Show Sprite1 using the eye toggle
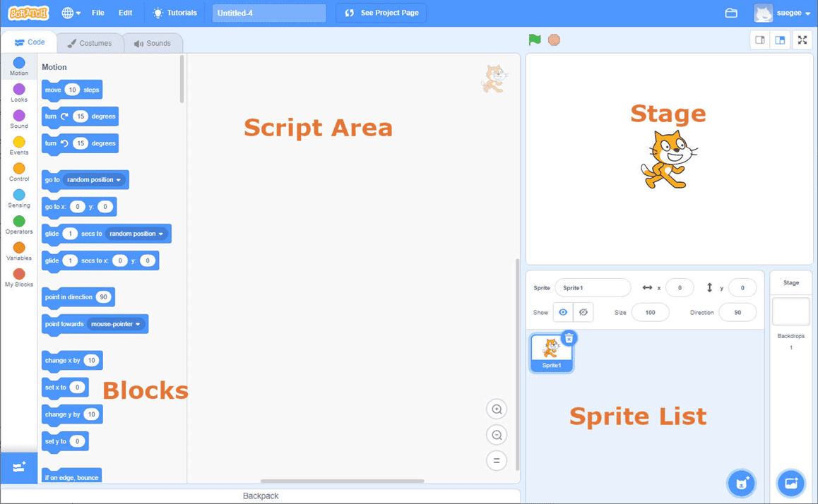Image resolution: width=818 pixels, height=504 pixels. [x=563, y=312]
